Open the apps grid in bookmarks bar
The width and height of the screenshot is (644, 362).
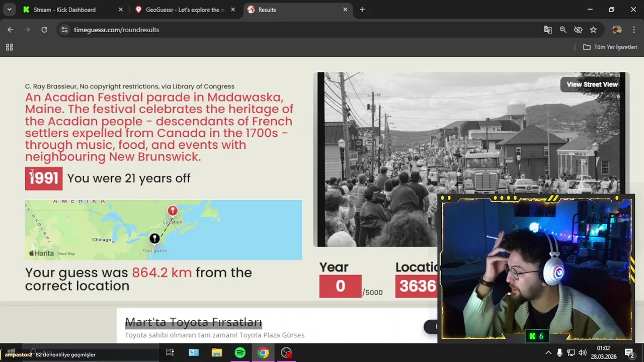click(9, 47)
